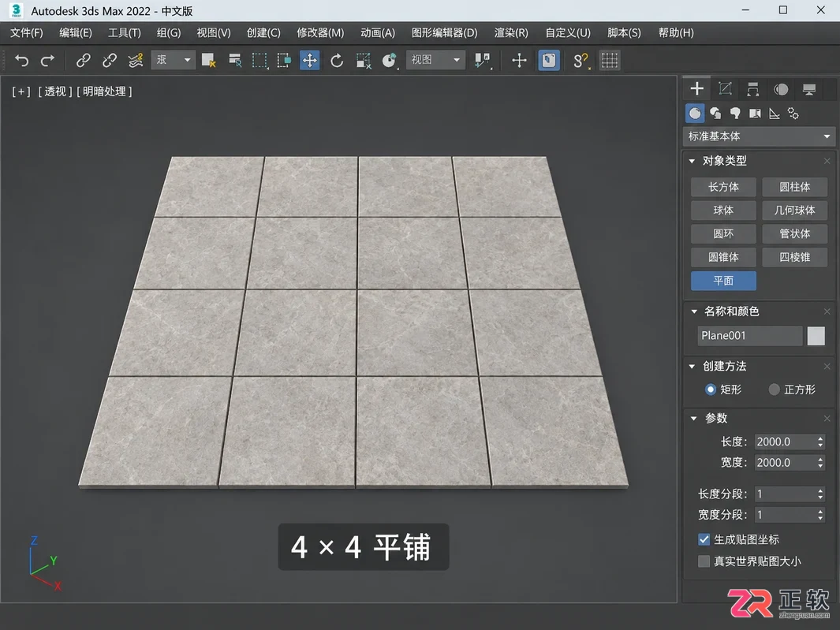Image resolution: width=840 pixels, height=630 pixels.
Task: Click the Select and Manipulate crosshair icon
Action: point(519,61)
